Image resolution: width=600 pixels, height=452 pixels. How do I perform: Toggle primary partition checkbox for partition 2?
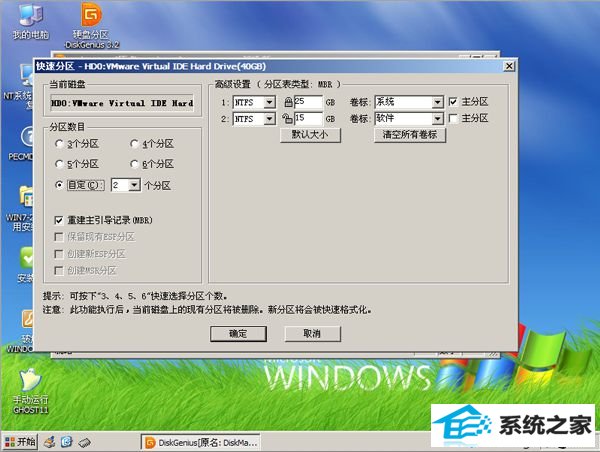[x=453, y=118]
